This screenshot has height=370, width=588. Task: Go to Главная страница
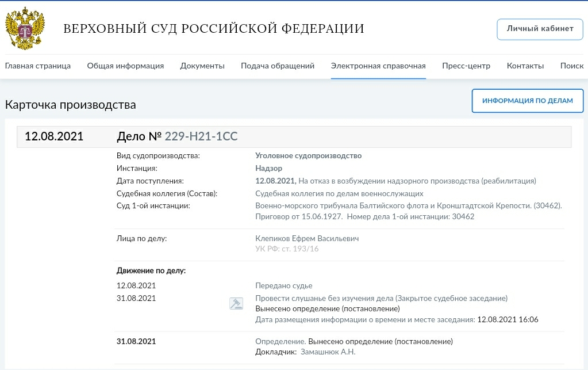click(x=37, y=66)
